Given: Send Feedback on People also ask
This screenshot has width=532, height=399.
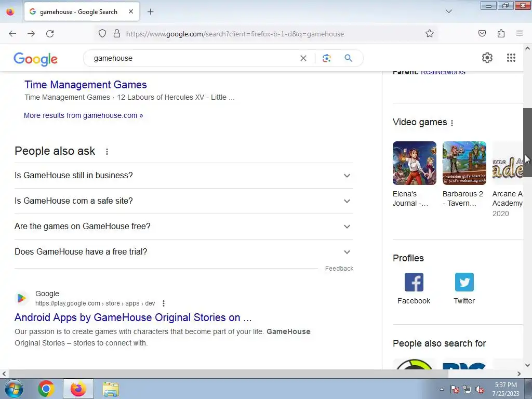Looking at the screenshot, I should click(x=339, y=269).
